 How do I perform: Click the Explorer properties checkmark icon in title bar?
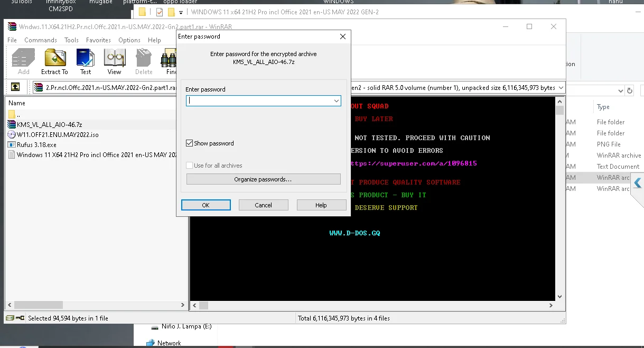(x=160, y=12)
